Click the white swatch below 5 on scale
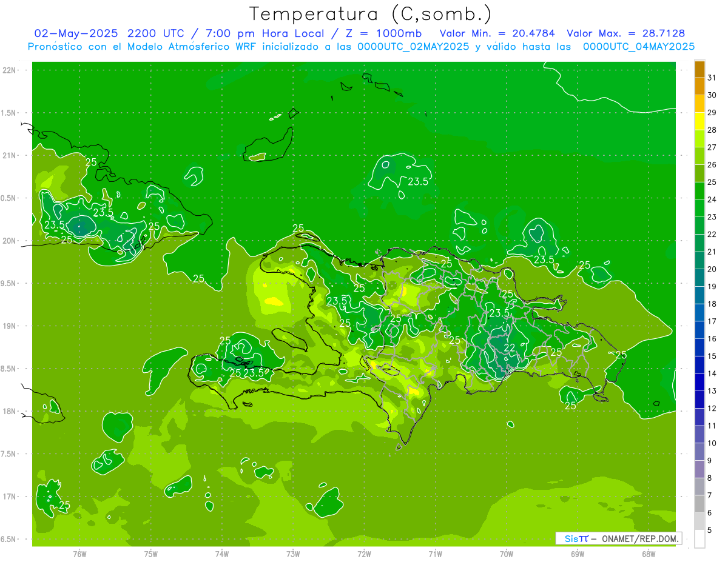 tap(699, 539)
